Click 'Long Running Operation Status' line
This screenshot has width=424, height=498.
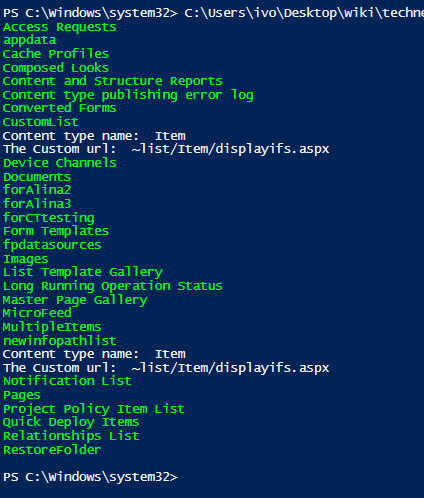point(113,286)
